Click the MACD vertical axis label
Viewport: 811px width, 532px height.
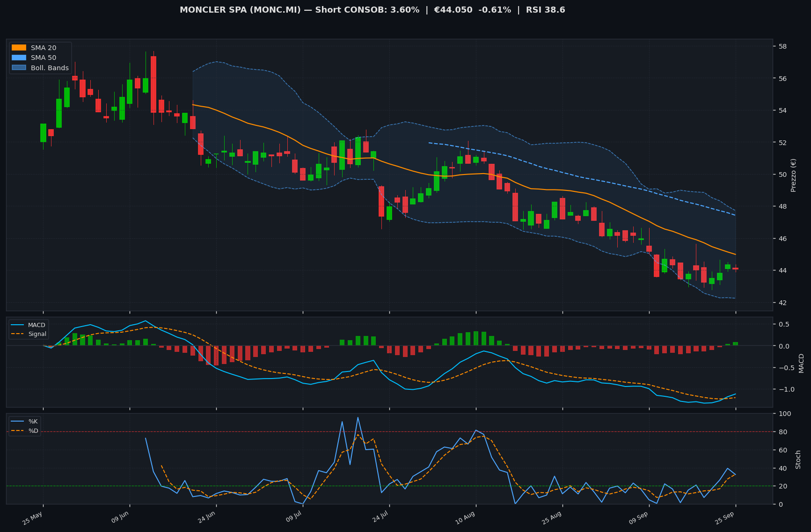(801, 363)
